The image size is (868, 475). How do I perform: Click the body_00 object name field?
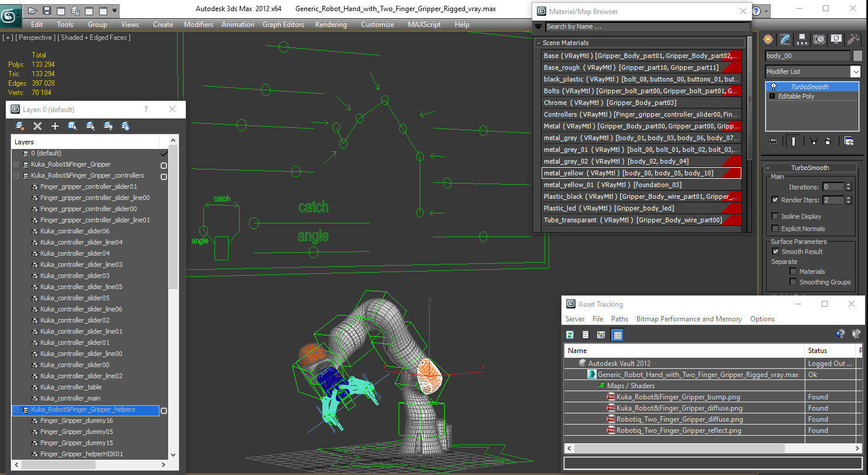(808, 56)
